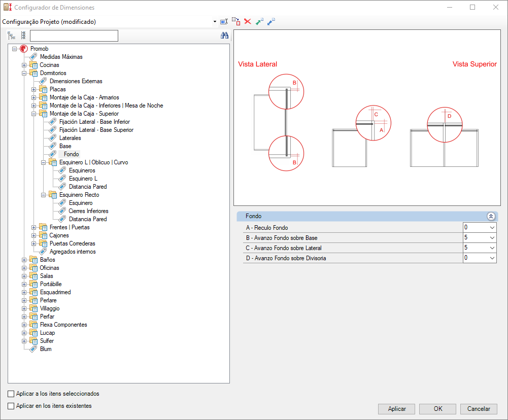Open the configuration selector dropdown arrow
Viewport: 508px width, 420px height.
click(215, 22)
